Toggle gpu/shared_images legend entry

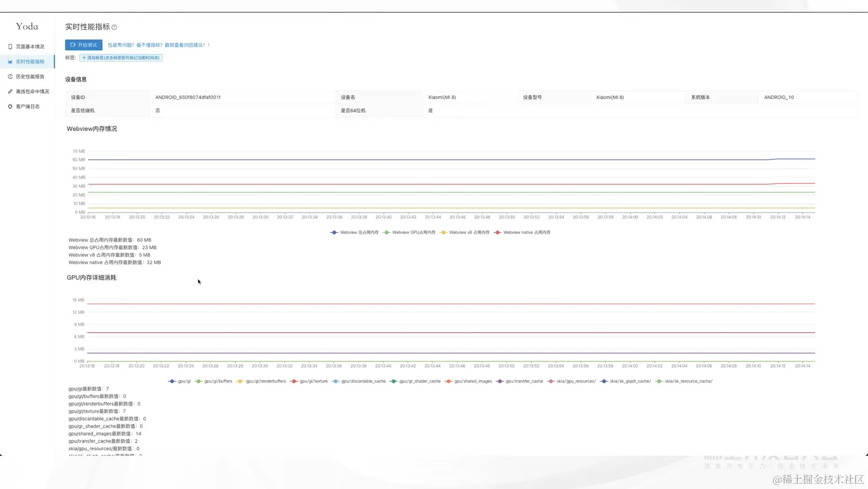(x=468, y=382)
